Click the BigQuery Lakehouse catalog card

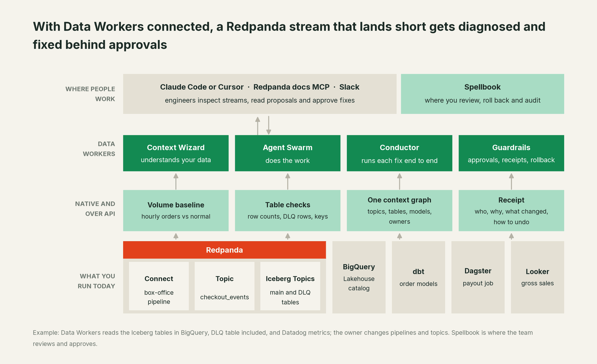[359, 277]
